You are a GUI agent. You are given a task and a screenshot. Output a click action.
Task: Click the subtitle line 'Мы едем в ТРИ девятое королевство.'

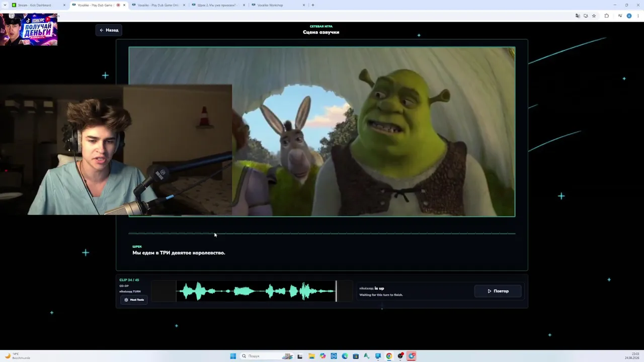tap(179, 253)
